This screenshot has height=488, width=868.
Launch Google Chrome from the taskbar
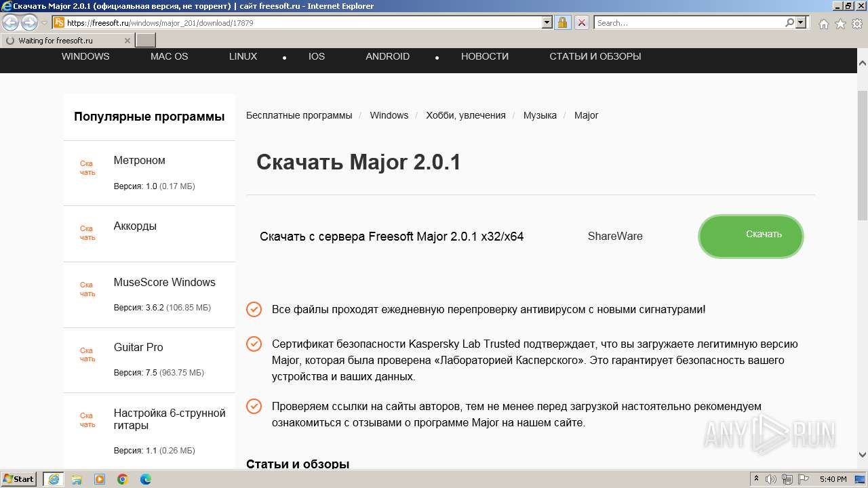click(123, 479)
